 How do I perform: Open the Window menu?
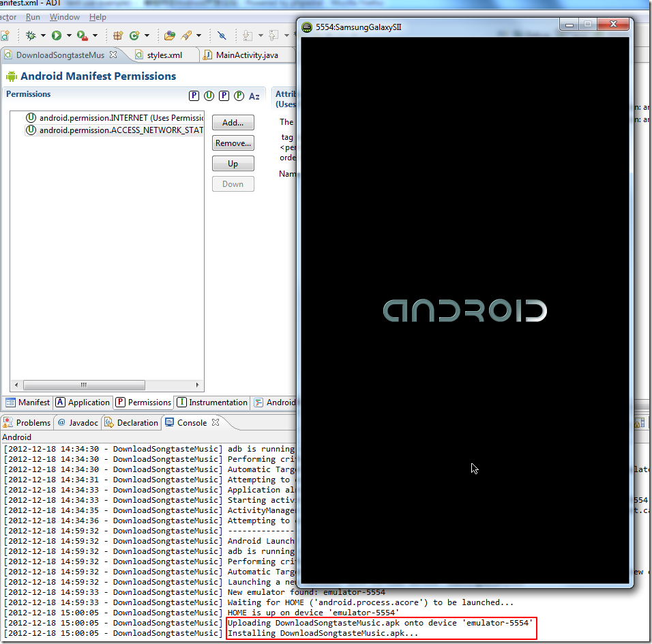coord(65,17)
